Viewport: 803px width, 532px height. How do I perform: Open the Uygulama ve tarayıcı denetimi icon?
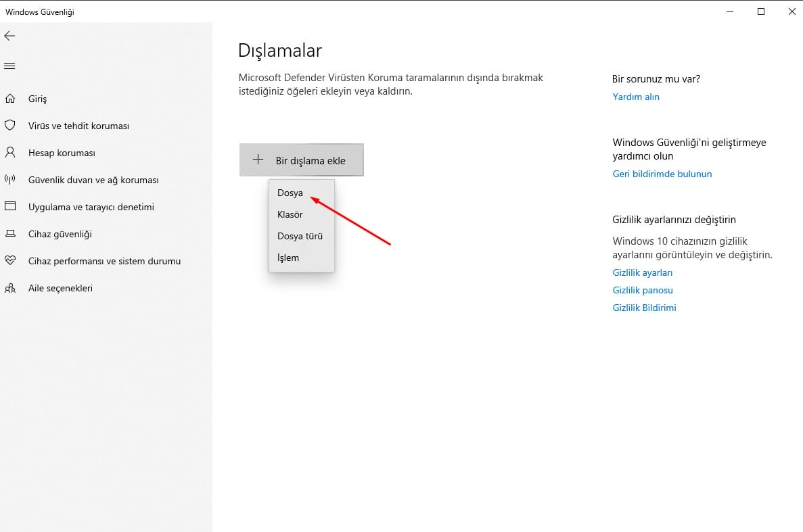coord(10,207)
